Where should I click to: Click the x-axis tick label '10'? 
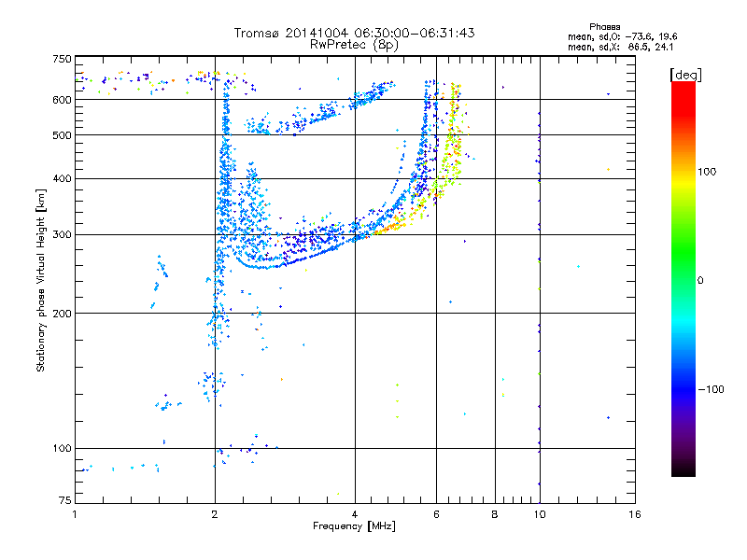[x=540, y=514]
